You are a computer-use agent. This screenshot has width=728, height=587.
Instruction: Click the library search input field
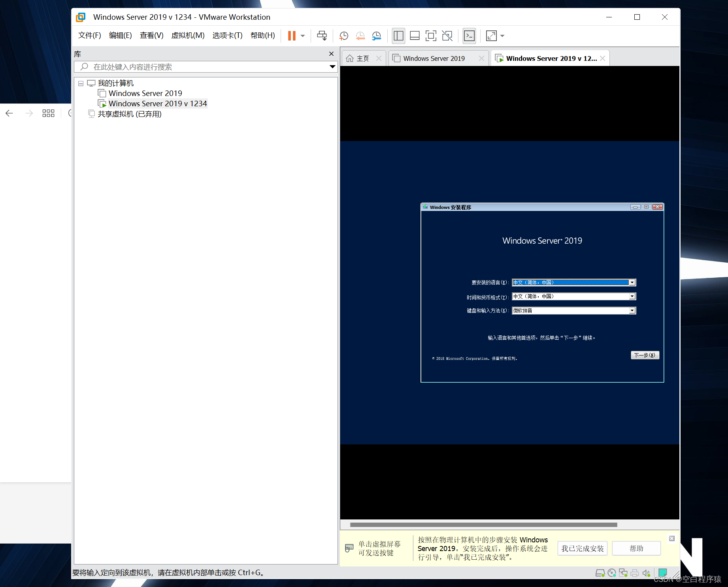coord(206,67)
